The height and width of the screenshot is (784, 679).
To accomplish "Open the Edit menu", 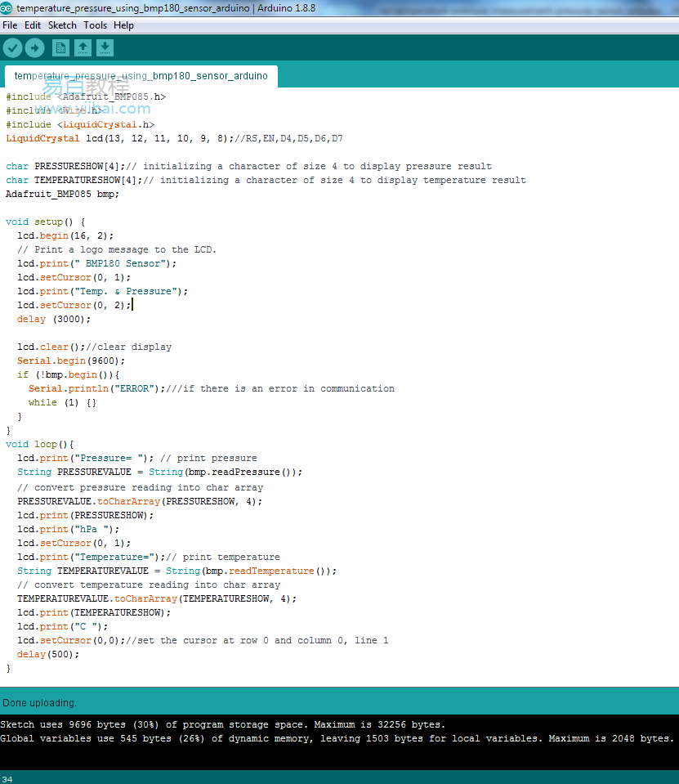I will [x=33, y=25].
